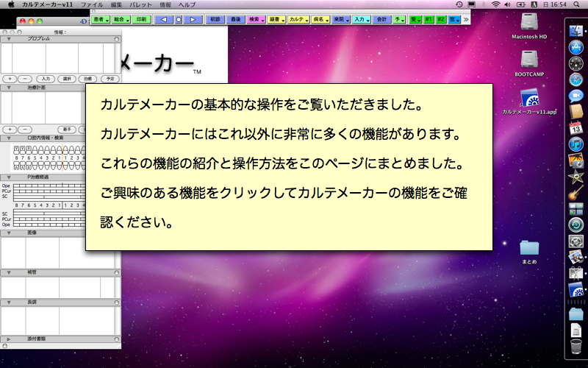588x368 pixels.
Task: Open the まとめ folder on desktop
Action: point(529,248)
